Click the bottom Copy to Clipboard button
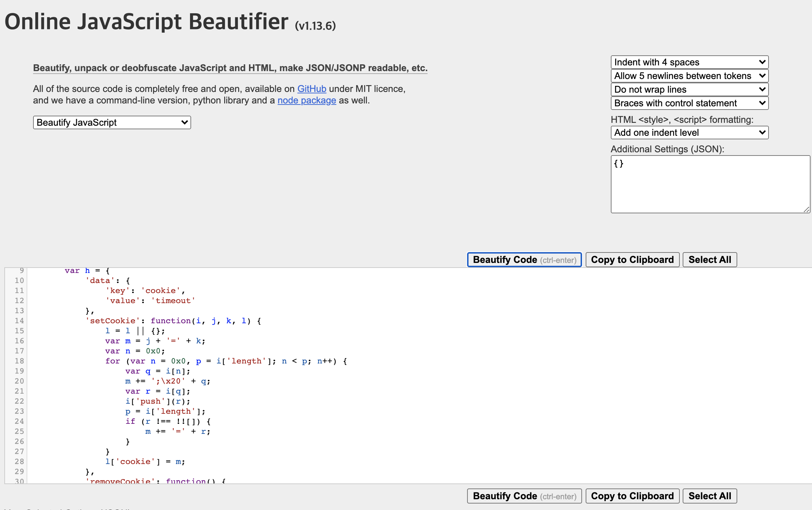812x510 pixels. [632, 496]
